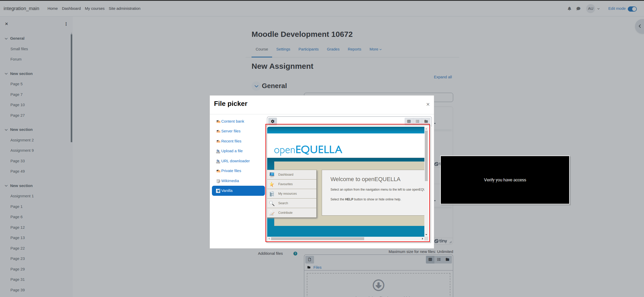Collapse the General section in course index

(6, 39)
